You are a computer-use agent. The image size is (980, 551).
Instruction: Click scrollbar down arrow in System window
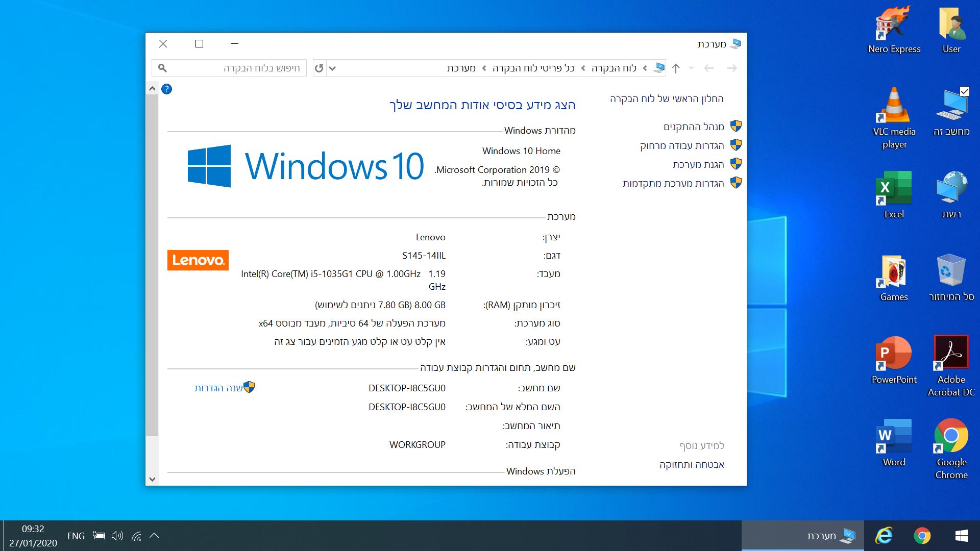(152, 479)
